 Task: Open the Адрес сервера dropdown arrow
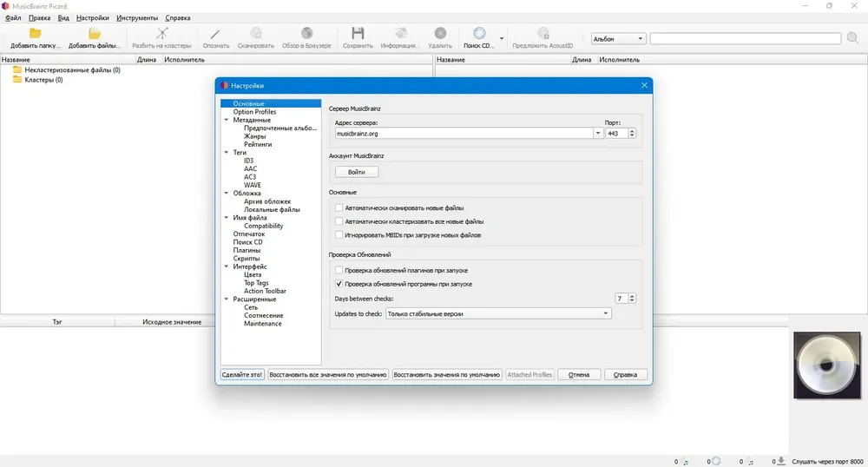(598, 134)
